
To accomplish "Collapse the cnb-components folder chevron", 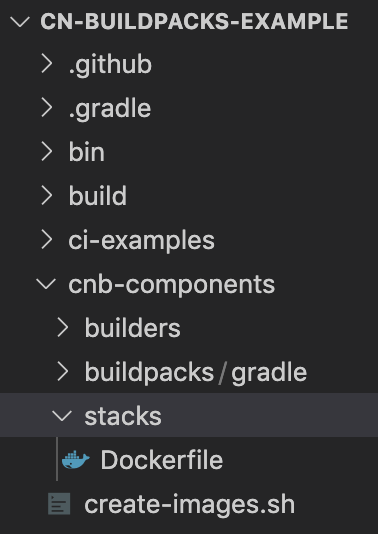I will [46, 284].
